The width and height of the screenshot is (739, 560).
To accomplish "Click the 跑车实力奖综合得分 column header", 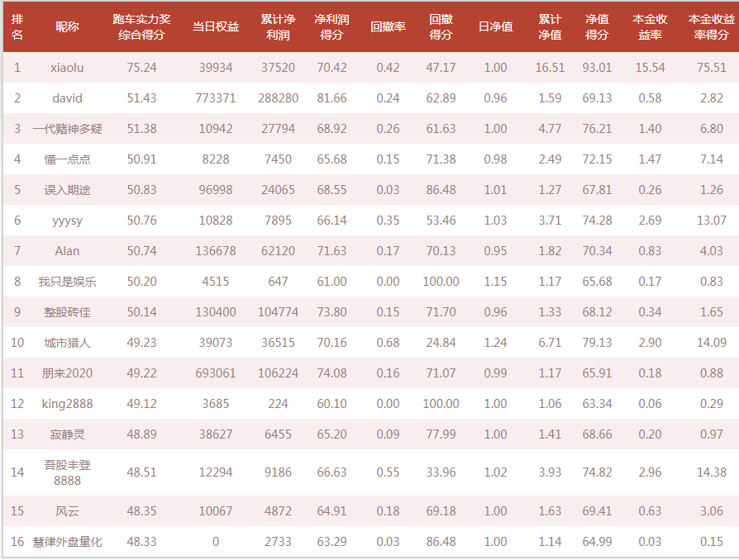I will point(141,27).
